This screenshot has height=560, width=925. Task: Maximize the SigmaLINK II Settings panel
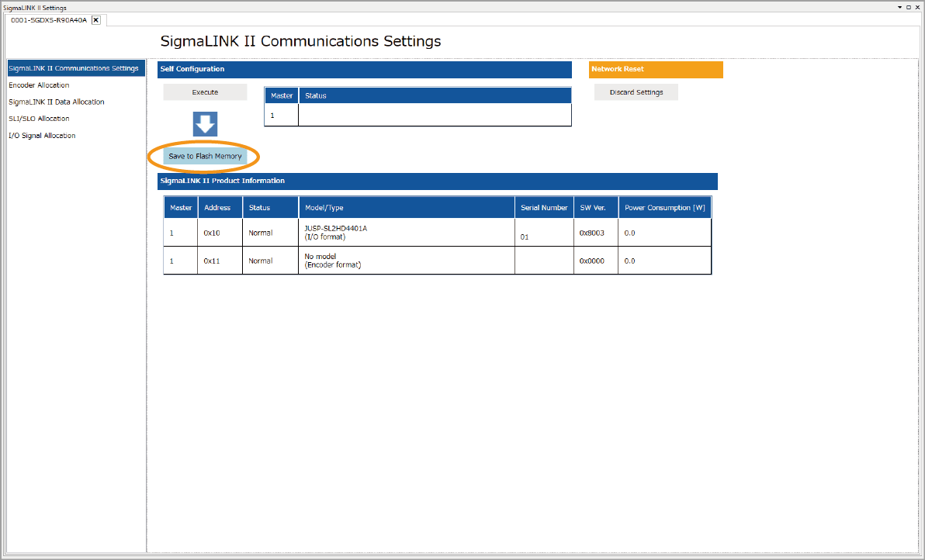[909, 7]
